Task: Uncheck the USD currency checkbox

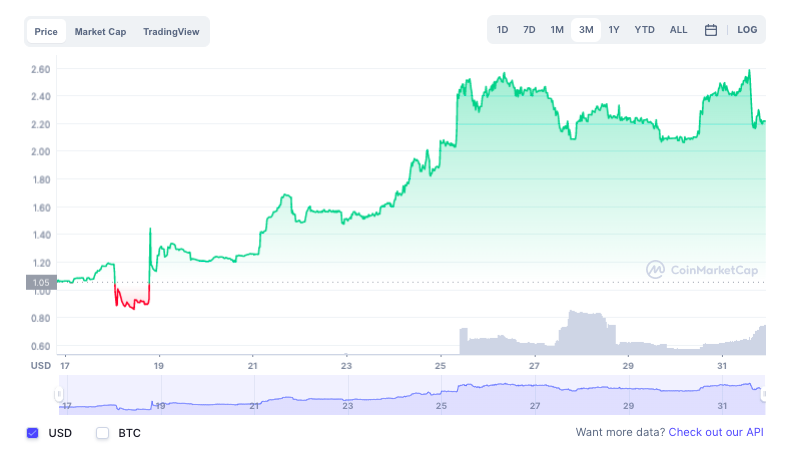Action: pyautogui.click(x=33, y=433)
